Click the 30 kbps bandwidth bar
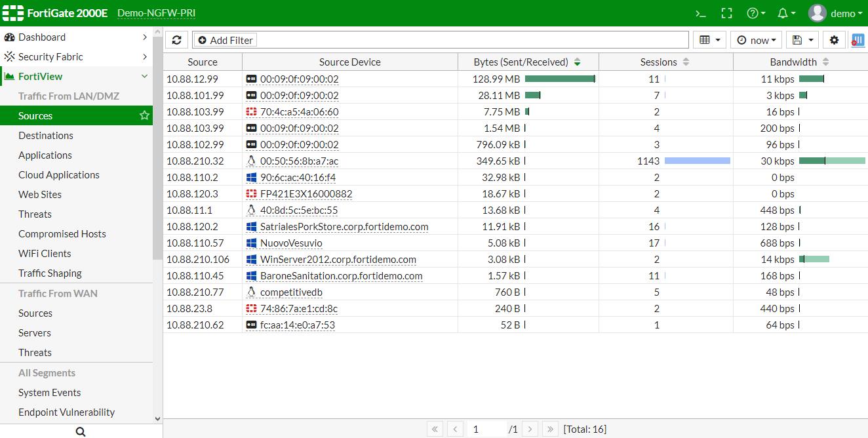Screen dimensions: 868x438 pos(832,161)
